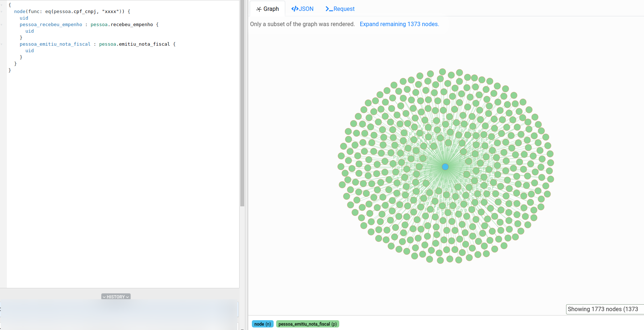This screenshot has height=330, width=644.
Task: Click the 'Showing 1773 nodes' status field
Action: click(603, 309)
